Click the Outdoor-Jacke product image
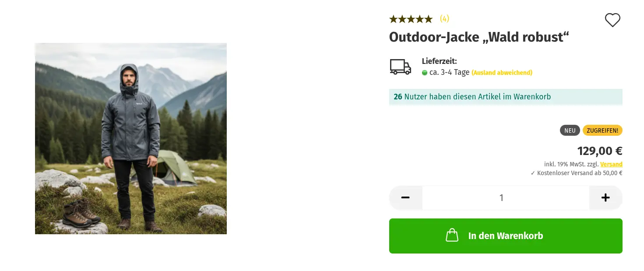This screenshot has width=644, height=271. (131, 138)
